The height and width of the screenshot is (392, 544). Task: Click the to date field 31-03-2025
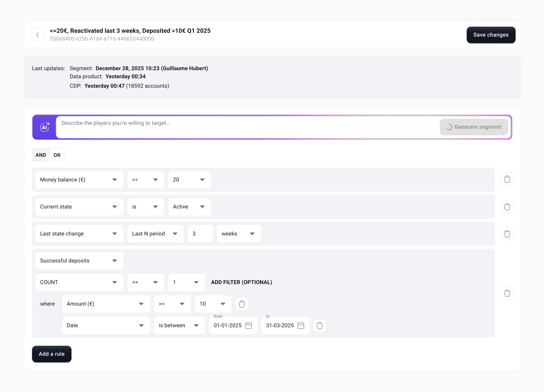pyautogui.click(x=285, y=325)
